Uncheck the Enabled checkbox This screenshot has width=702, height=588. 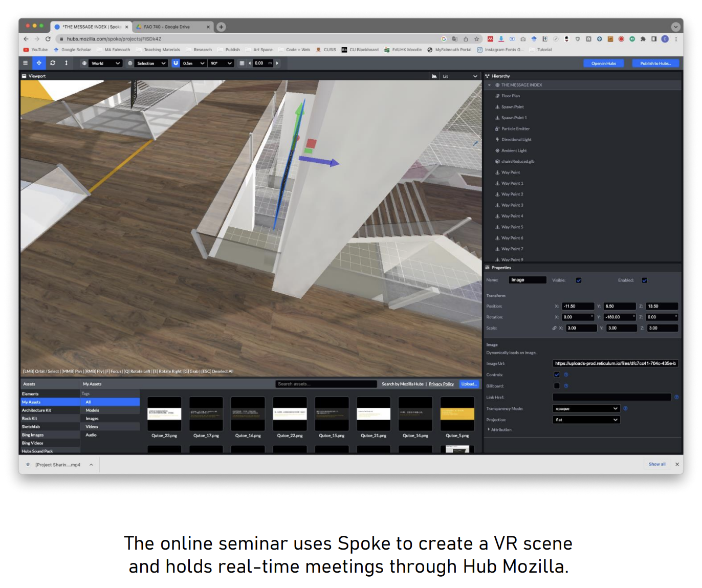pyautogui.click(x=644, y=280)
